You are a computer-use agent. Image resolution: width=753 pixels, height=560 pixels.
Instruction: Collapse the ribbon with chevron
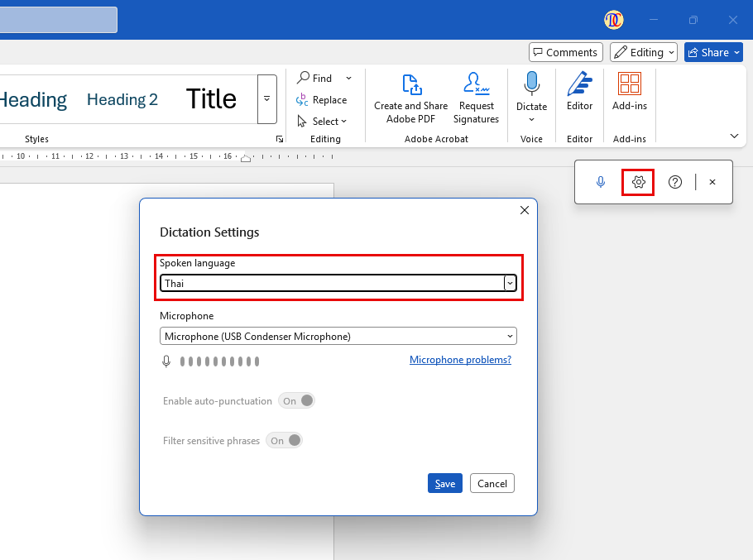734,136
